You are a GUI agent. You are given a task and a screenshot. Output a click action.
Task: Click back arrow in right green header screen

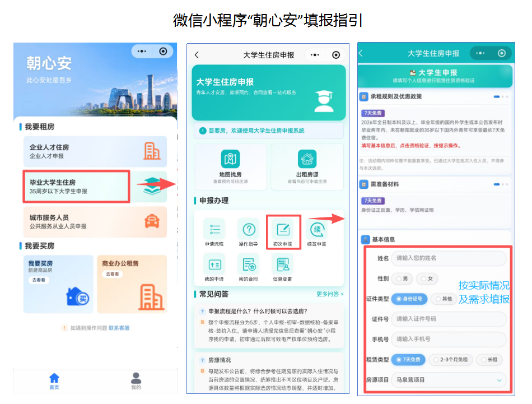[x=361, y=53]
